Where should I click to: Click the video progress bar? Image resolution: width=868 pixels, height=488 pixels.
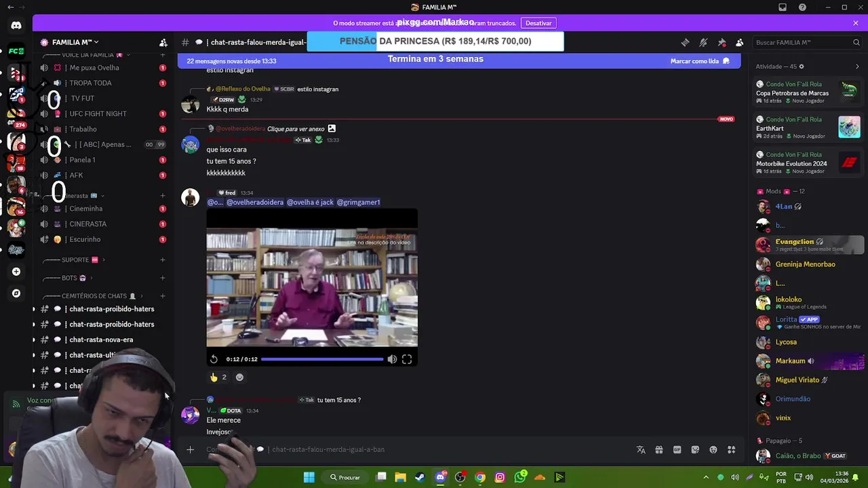coord(322,359)
